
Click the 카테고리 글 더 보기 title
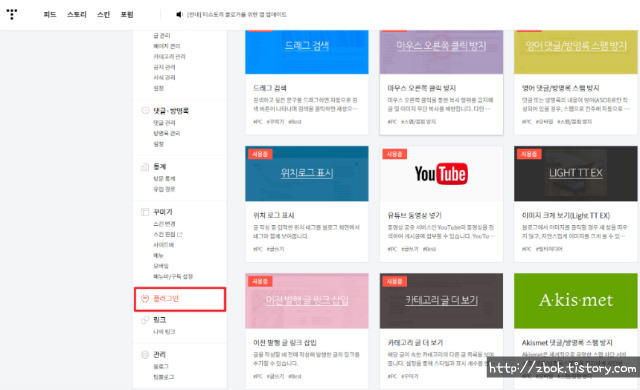point(415,343)
